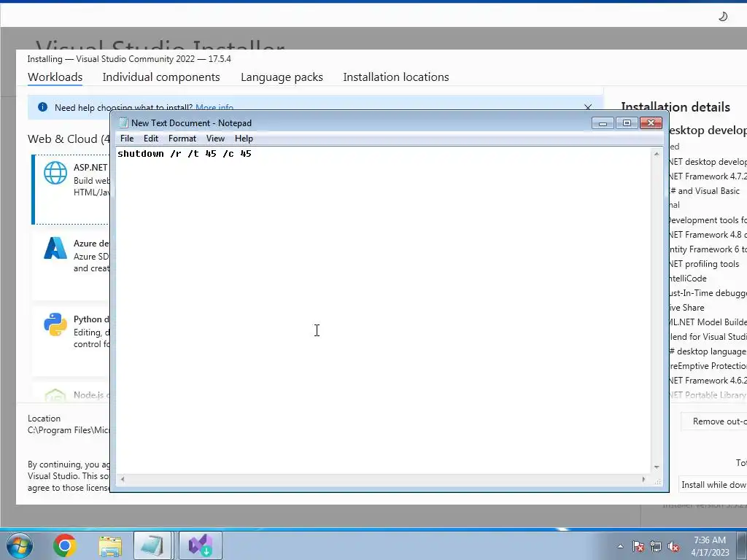Switch to Individual components tab
The height and width of the screenshot is (560, 747).
point(161,77)
